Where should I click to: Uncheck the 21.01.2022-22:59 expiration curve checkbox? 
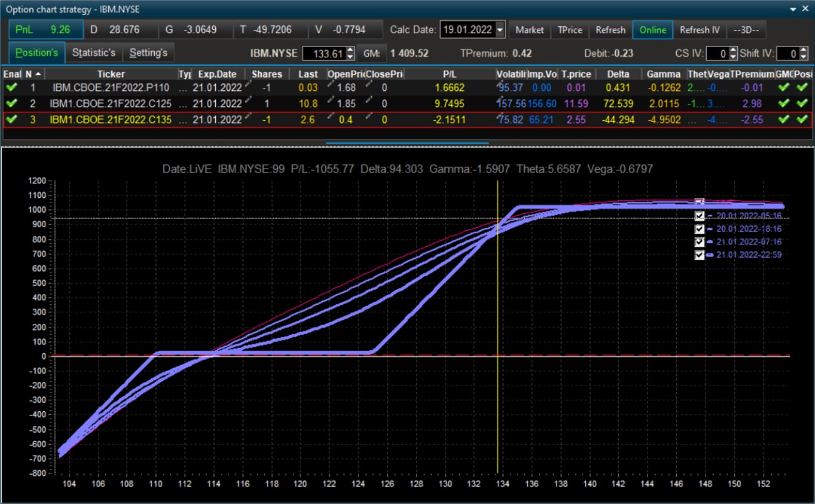[700, 255]
